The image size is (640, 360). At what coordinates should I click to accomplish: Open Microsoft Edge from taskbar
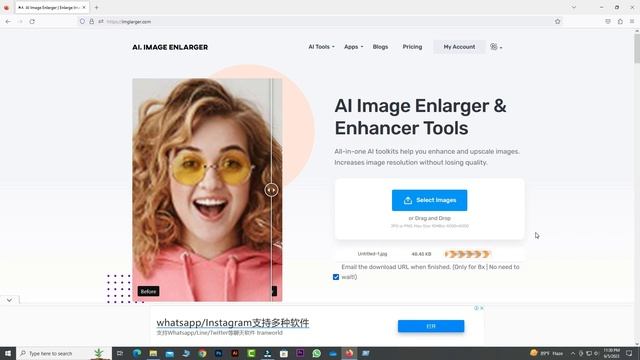pyautogui.click(x=137, y=353)
